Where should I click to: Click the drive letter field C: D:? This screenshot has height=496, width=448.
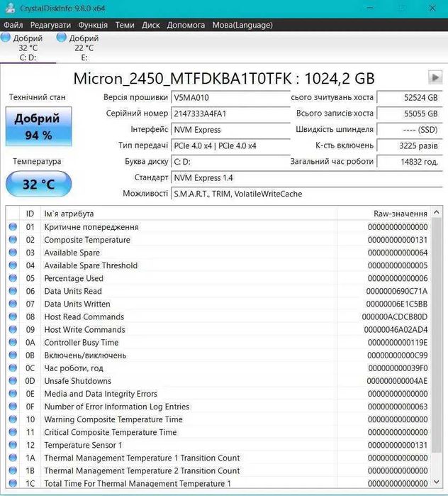click(230, 162)
